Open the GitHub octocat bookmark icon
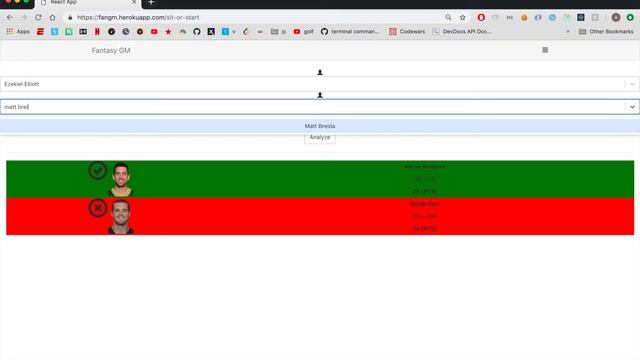This screenshot has height=360, width=640. [x=197, y=31]
